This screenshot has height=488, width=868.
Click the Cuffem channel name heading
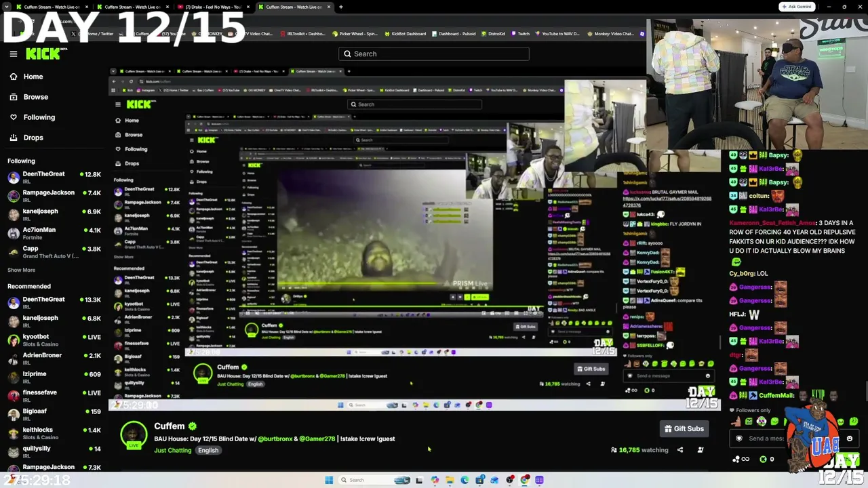[x=170, y=426]
